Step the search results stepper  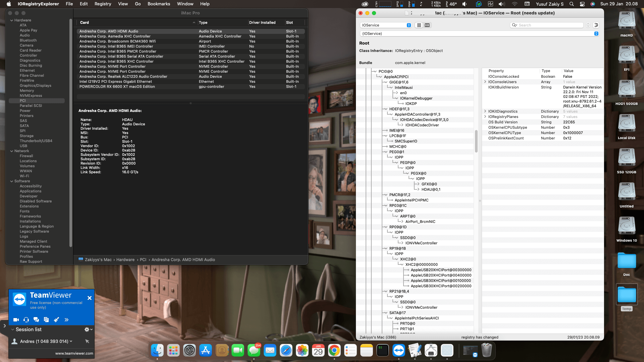588,25
